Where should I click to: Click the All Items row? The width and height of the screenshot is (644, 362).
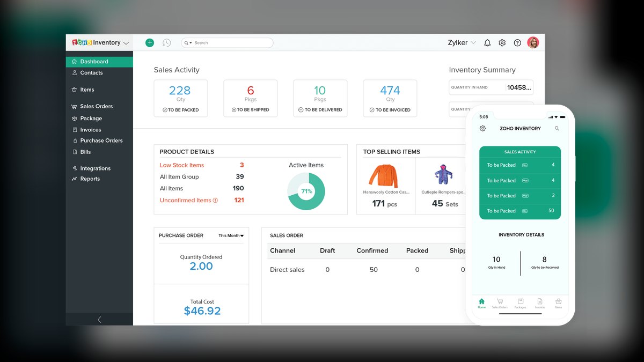tap(202, 188)
